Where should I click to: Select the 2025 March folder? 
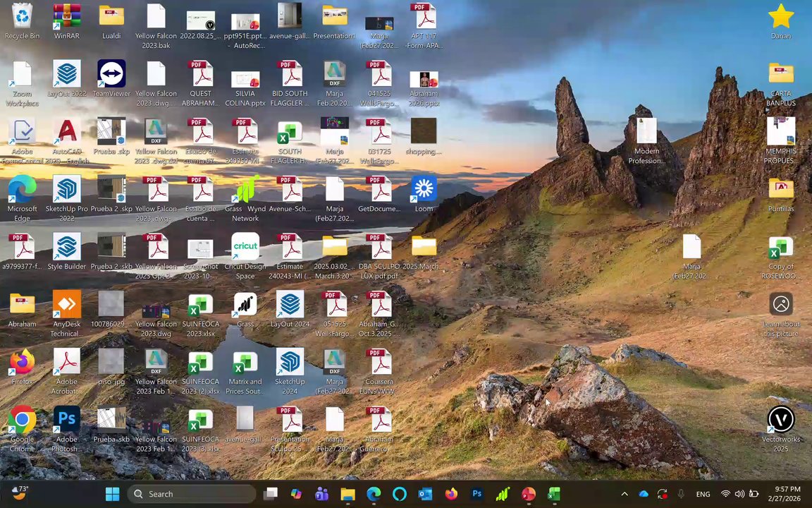pyautogui.click(x=424, y=252)
